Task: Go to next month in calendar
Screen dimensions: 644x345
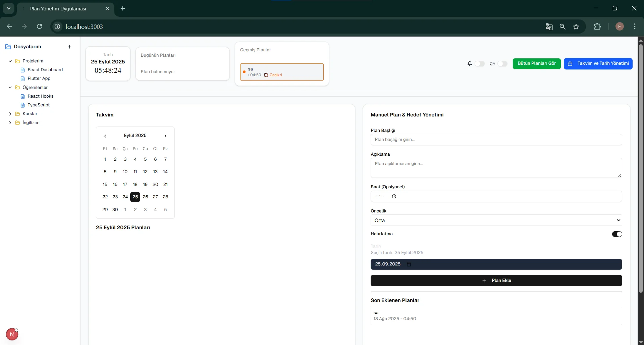Action: [x=165, y=136]
